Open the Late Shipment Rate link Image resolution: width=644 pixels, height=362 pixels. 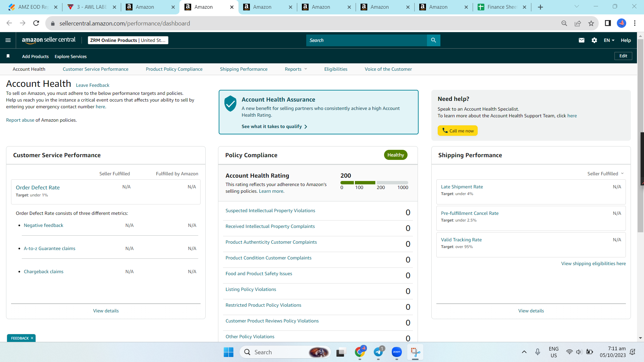tap(462, 187)
